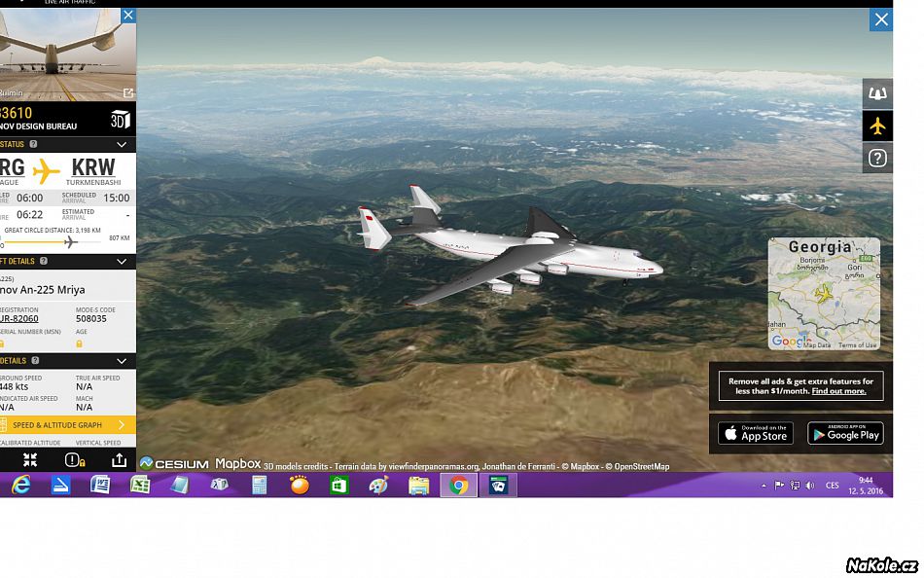Click the UR-82060 registration link
This screenshot has height=578, width=924.
18,318
